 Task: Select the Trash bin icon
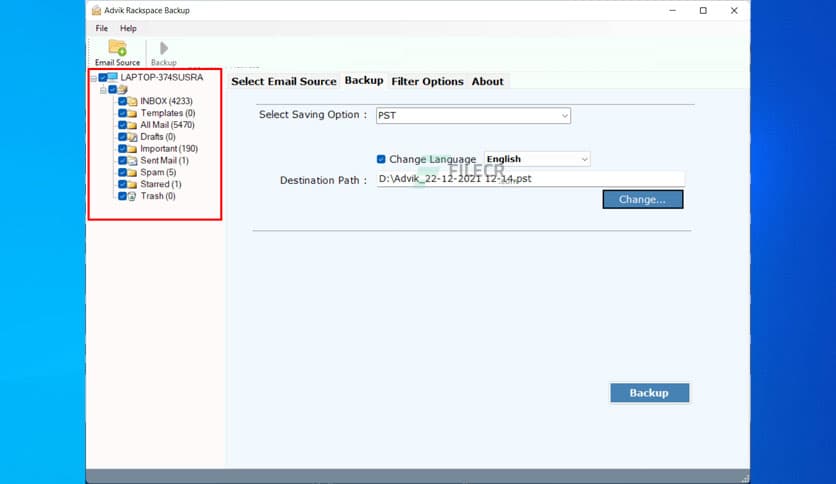pos(132,196)
